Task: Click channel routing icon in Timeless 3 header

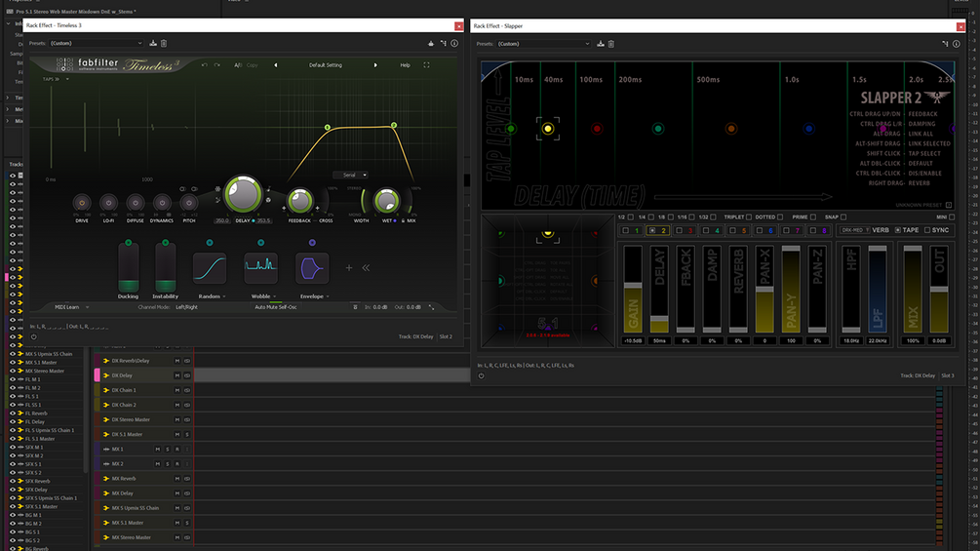Action: pos(443,43)
